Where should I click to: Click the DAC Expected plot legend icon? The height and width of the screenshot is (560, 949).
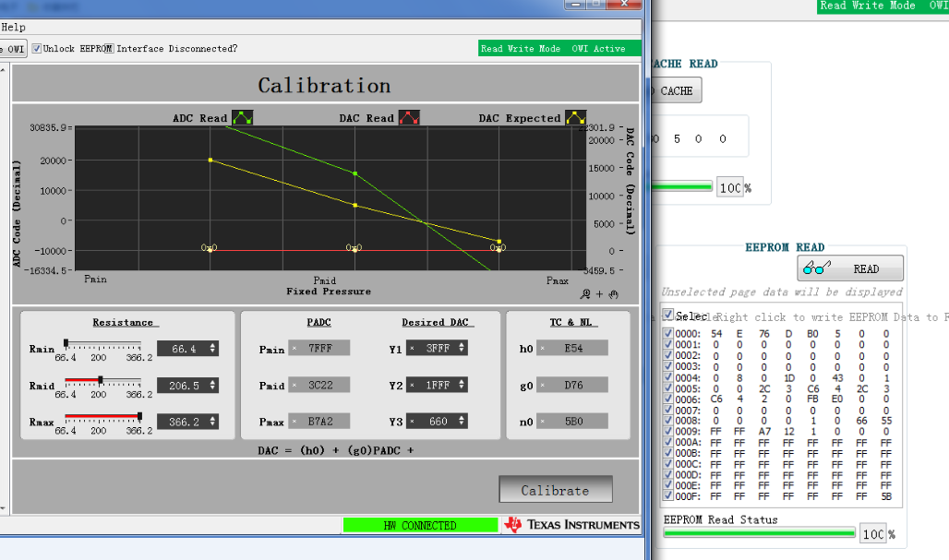[575, 117]
